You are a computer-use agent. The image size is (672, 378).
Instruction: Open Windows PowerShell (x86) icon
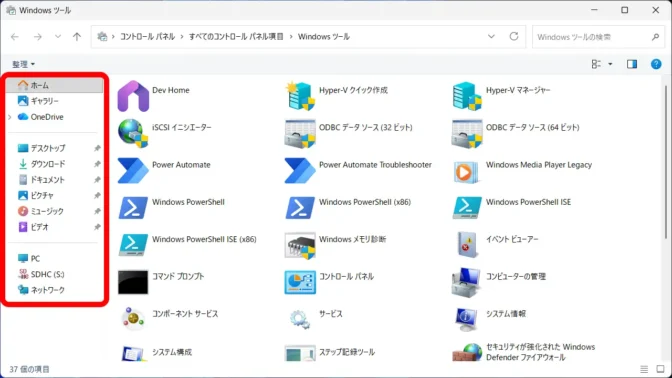click(300, 208)
